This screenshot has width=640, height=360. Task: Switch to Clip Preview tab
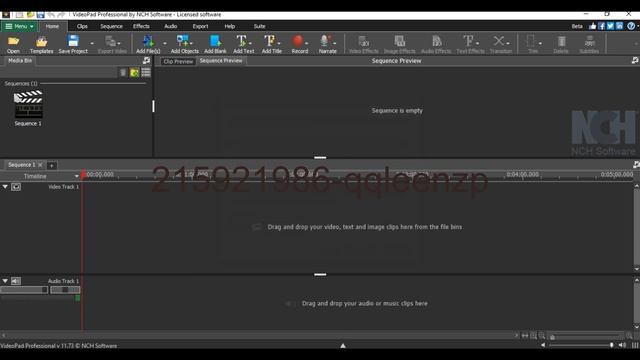tap(178, 61)
